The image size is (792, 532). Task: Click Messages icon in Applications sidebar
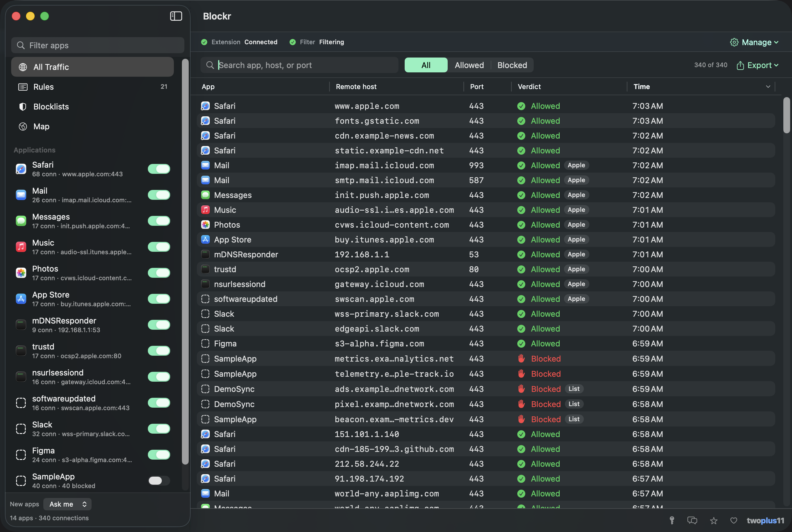tap(21, 221)
